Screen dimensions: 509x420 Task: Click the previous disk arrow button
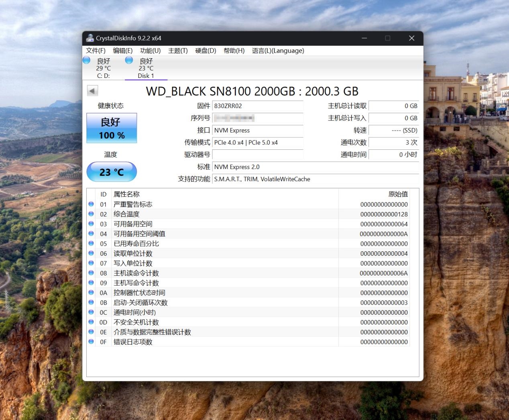(x=92, y=91)
